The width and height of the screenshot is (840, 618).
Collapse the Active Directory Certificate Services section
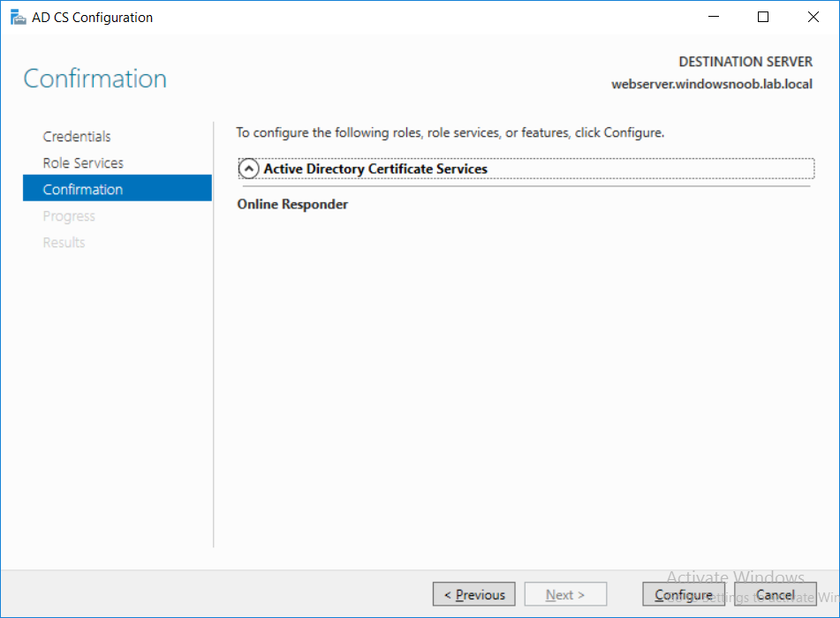click(x=248, y=169)
